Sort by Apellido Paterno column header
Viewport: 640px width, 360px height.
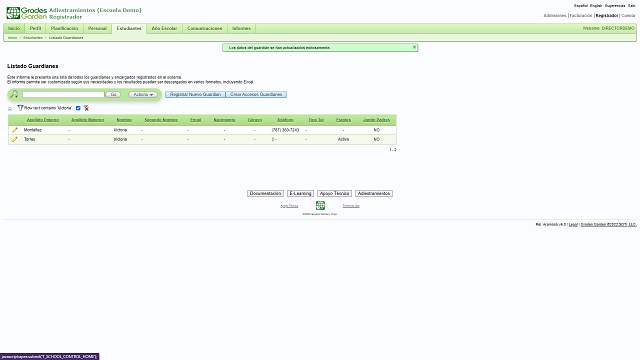[x=43, y=120]
